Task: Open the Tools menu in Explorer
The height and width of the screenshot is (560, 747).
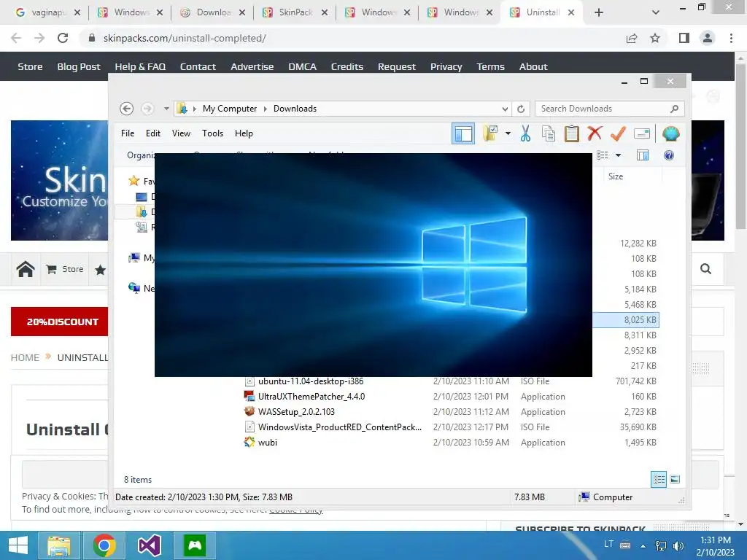Action: pos(212,133)
